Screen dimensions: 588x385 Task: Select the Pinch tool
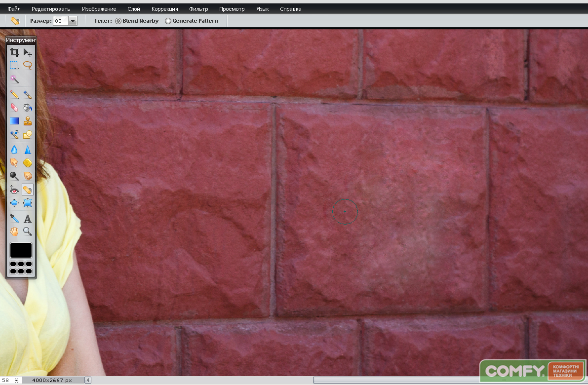[27, 203]
